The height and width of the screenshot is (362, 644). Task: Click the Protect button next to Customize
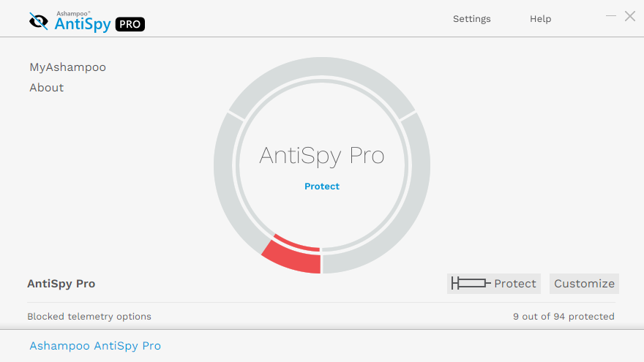coord(494,284)
